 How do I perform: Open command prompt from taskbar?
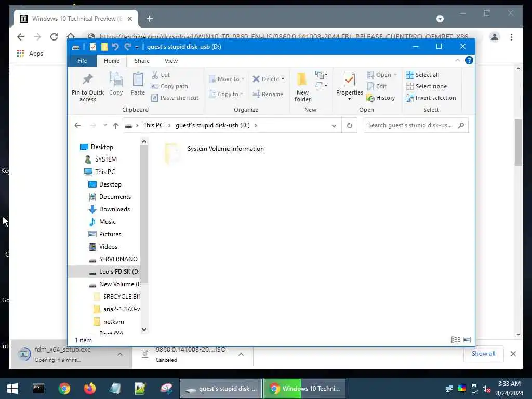(38, 389)
